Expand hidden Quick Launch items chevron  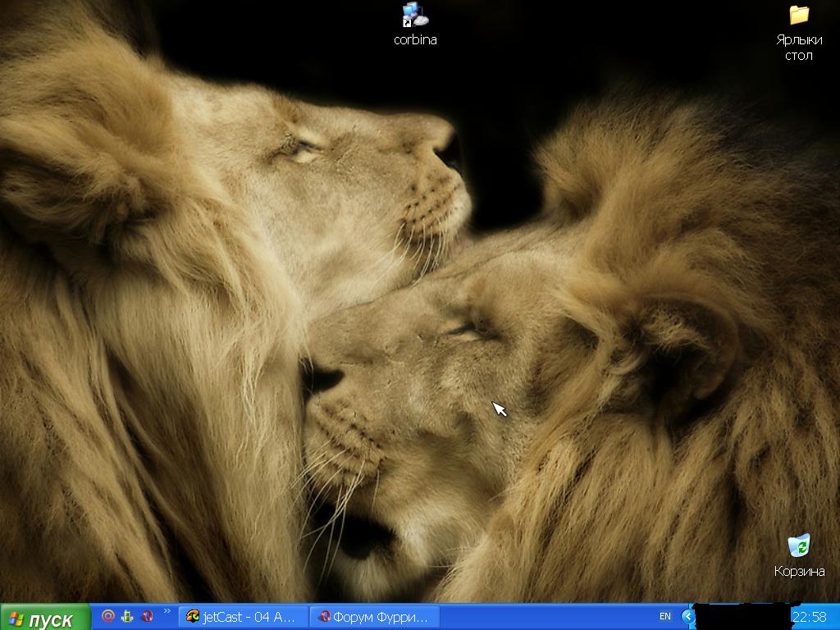[167, 611]
